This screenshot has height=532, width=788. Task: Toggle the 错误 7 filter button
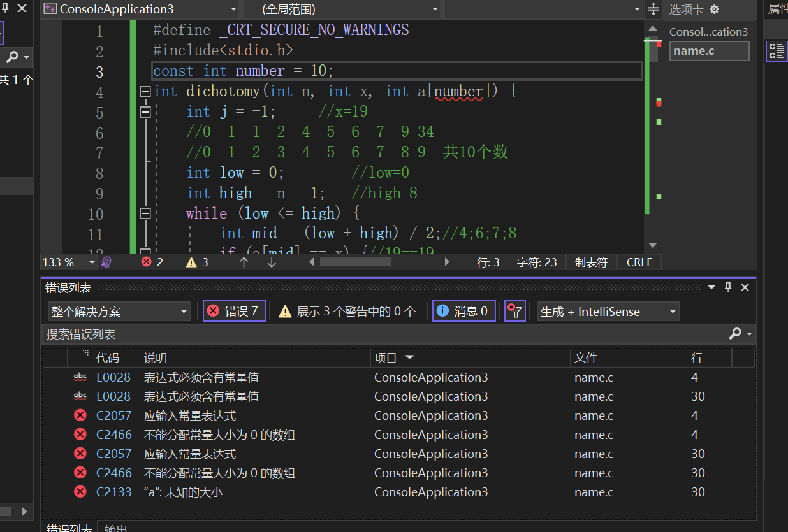234,311
